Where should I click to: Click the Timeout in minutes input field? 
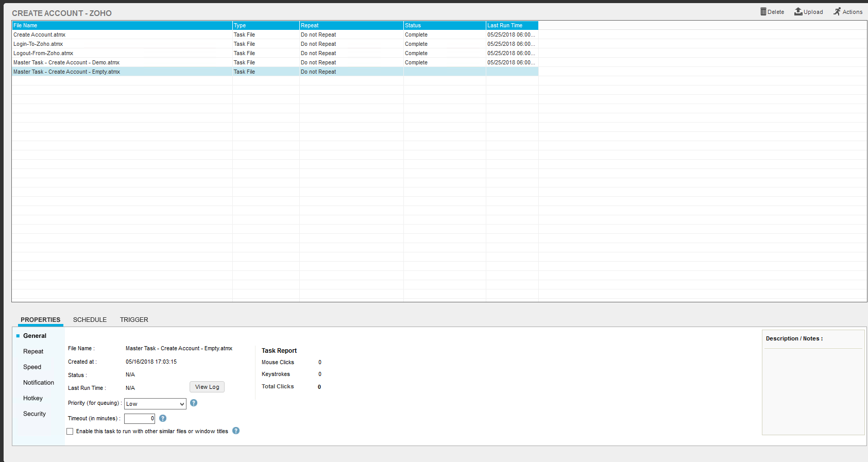(140, 419)
